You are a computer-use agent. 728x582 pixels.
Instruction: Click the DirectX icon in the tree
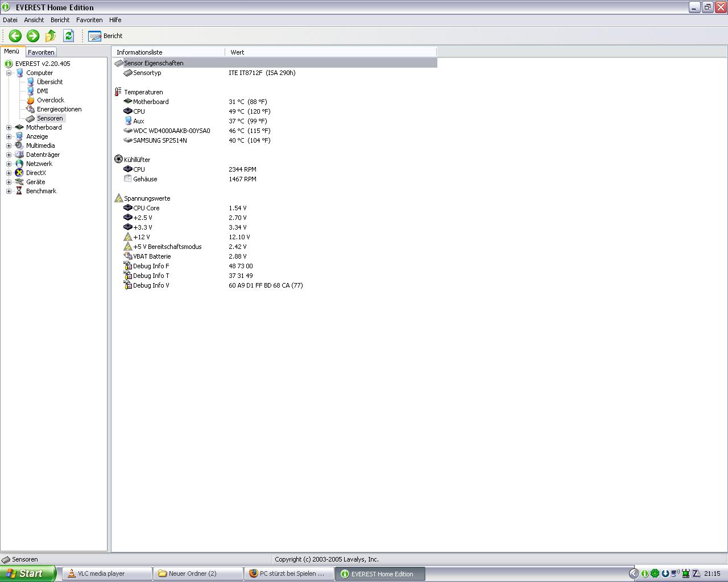click(x=19, y=173)
